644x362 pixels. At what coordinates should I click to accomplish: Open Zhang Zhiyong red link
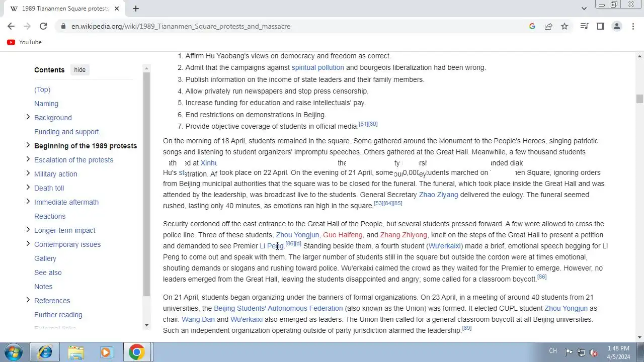[404, 235]
